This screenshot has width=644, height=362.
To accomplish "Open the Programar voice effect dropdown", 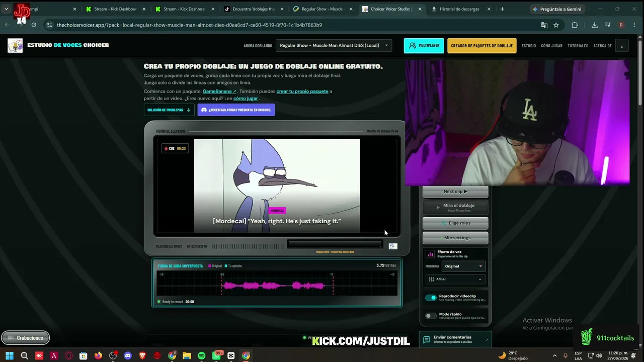I will 463,266.
